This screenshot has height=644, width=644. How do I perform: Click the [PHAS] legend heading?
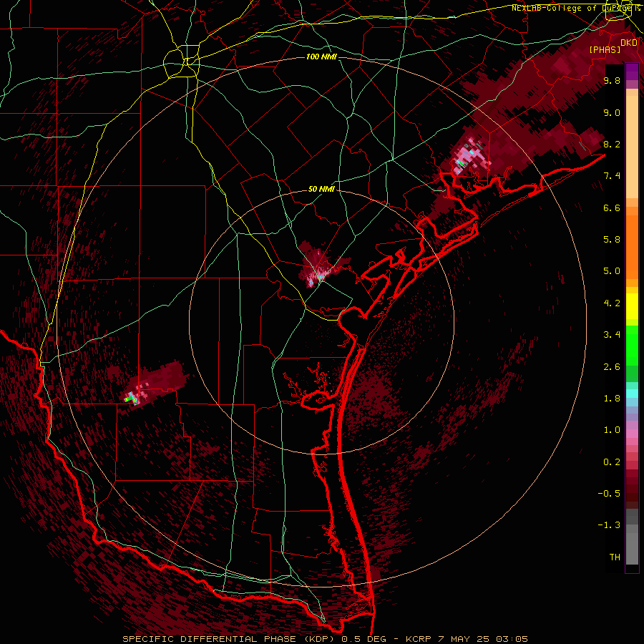pyautogui.click(x=605, y=49)
